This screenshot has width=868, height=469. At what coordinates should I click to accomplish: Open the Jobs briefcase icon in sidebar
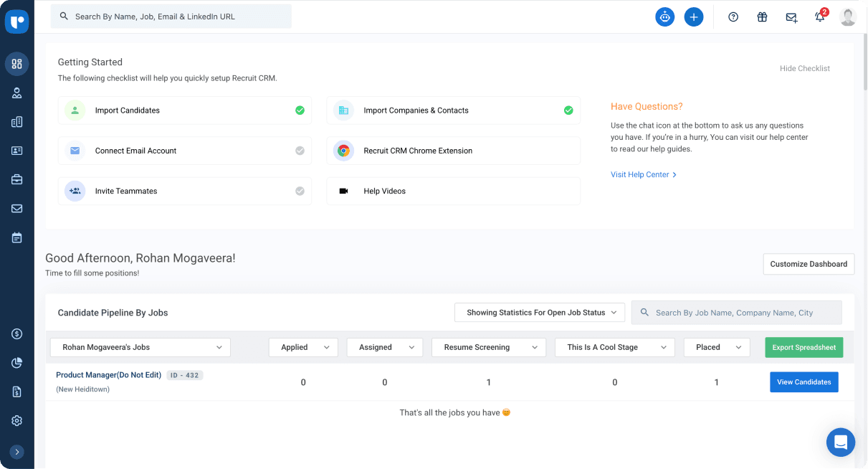(16, 180)
